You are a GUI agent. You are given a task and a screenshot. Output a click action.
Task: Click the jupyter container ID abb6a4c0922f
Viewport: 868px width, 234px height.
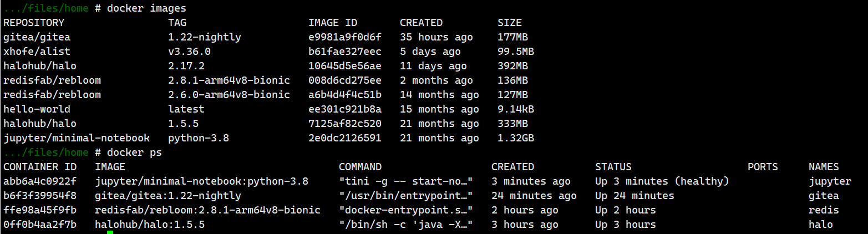point(39,181)
